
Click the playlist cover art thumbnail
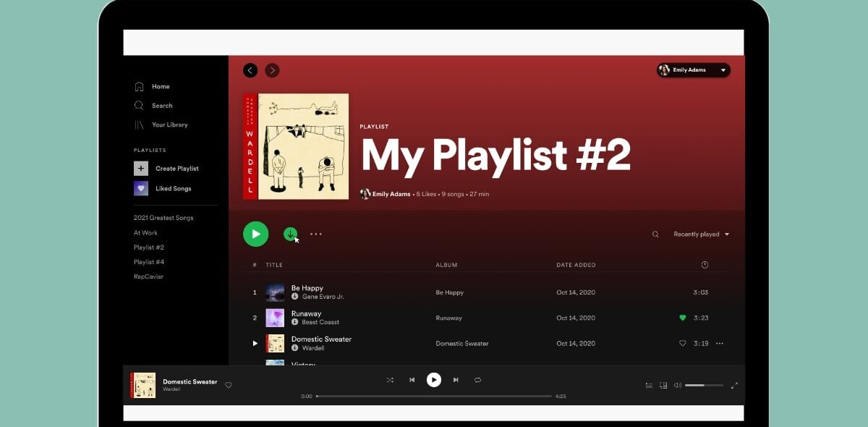pyautogui.click(x=296, y=146)
